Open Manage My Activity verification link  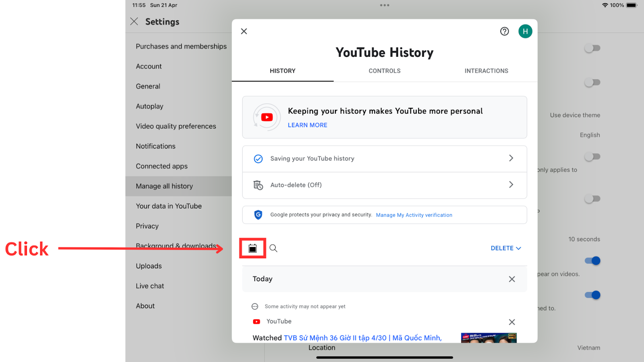(x=414, y=215)
